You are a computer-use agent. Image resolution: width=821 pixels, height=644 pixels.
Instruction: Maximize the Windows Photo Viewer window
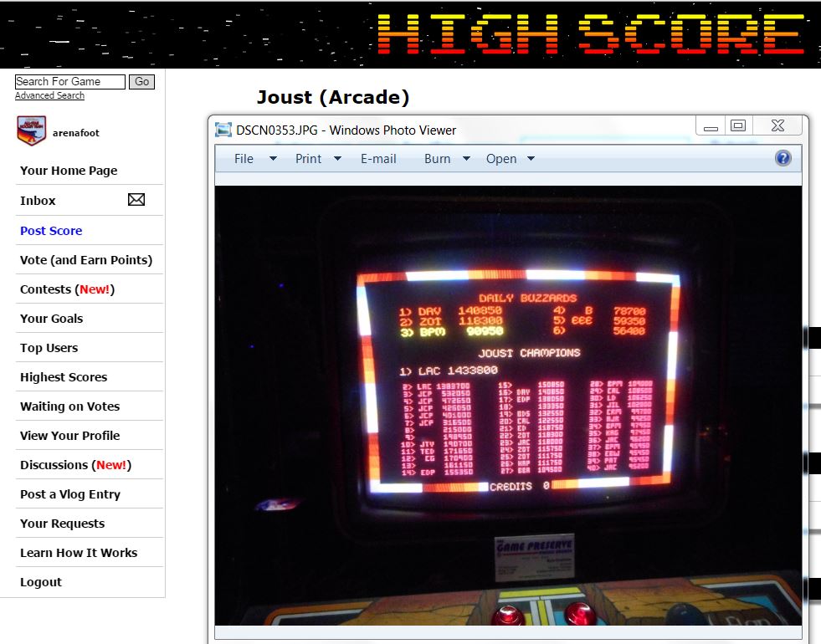tap(738, 126)
